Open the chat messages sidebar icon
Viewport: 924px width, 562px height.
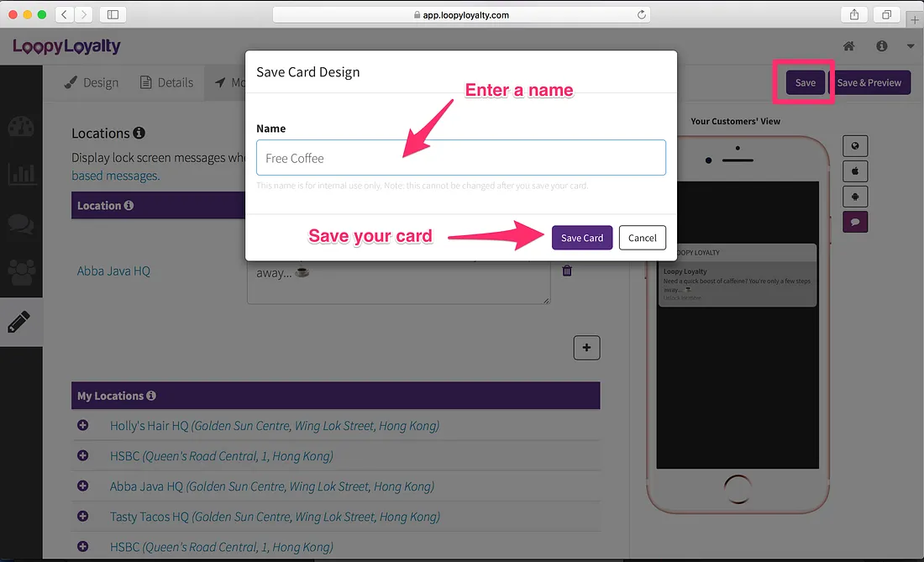[x=21, y=223]
